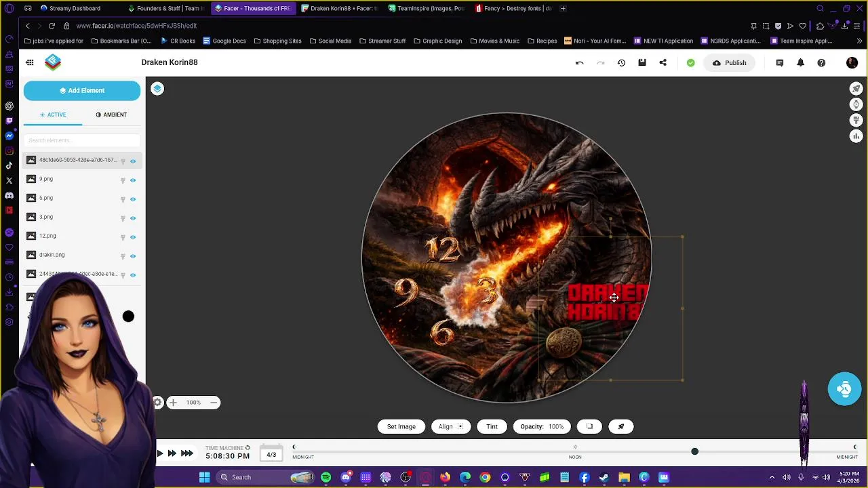Image resolution: width=868 pixels, height=488 pixels.
Task: Show hidden system tray icons
Action: coord(772,477)
